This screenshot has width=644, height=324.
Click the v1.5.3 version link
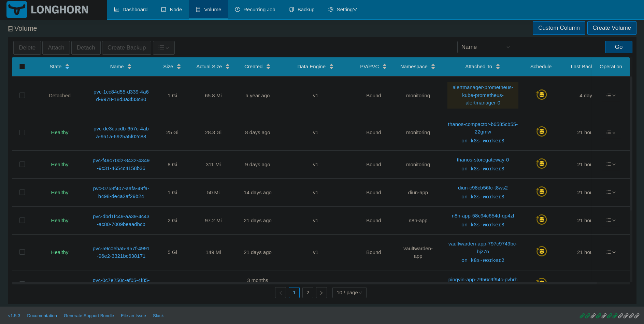[14, 316]
